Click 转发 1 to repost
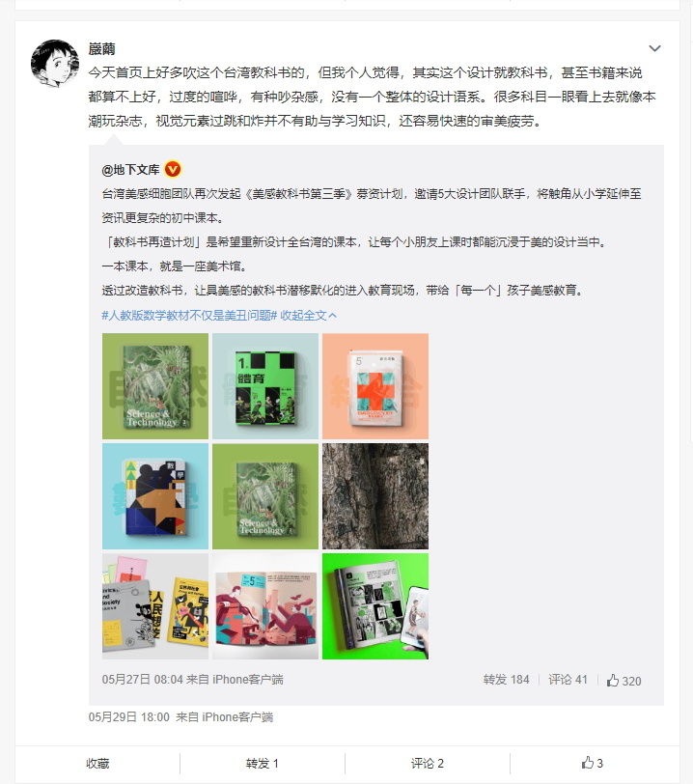Viewport: 693px width, 784px height. (x=262, y=764)
